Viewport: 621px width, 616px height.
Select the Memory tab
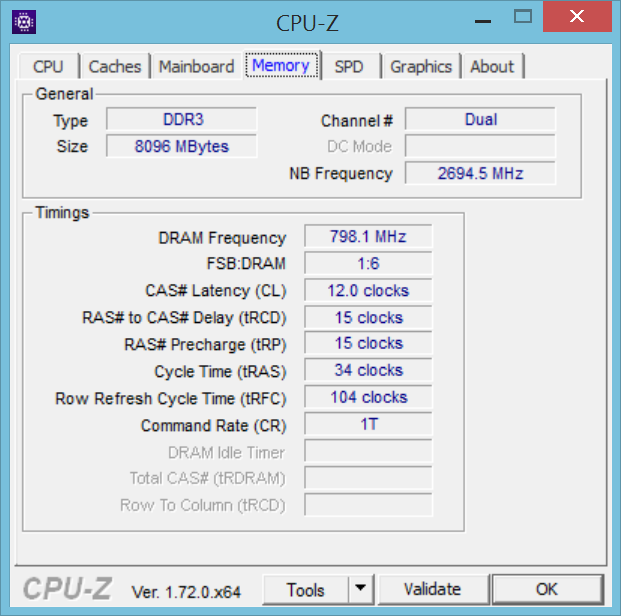pyautogui.click(x=281, y=65)
